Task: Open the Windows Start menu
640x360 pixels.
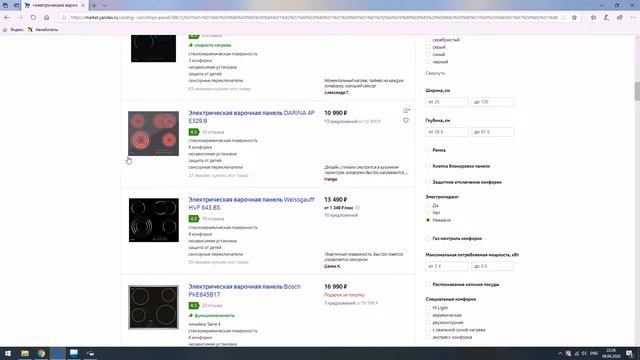Action: (8, 353)
